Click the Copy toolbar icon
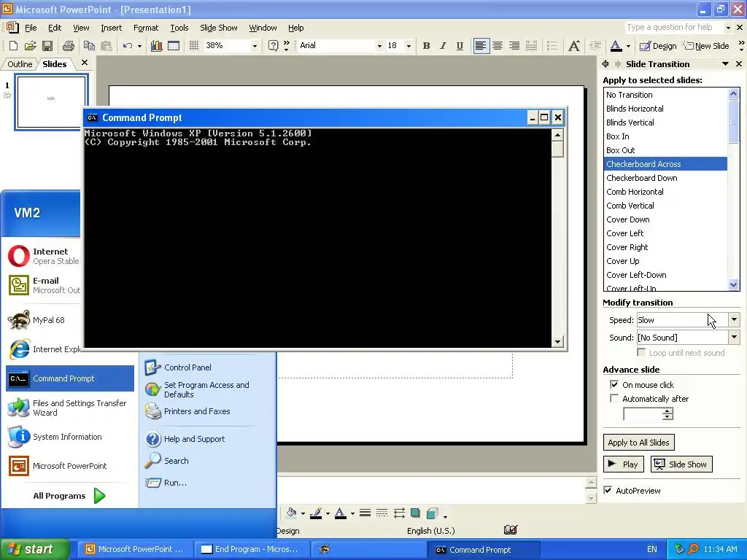The height and width of the screenshot is (560, 747). point(89,46)
